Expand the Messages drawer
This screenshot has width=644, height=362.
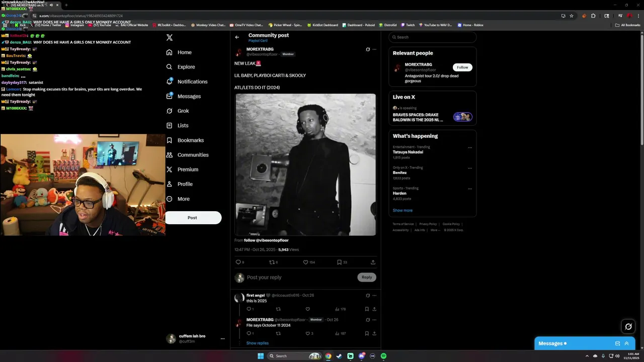[626, 343]
